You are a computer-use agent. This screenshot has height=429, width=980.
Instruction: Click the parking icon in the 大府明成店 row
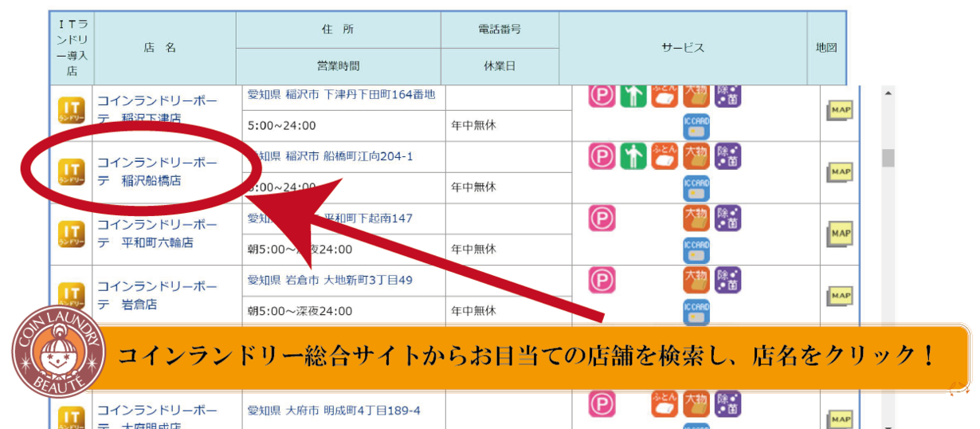coord(602,404)
